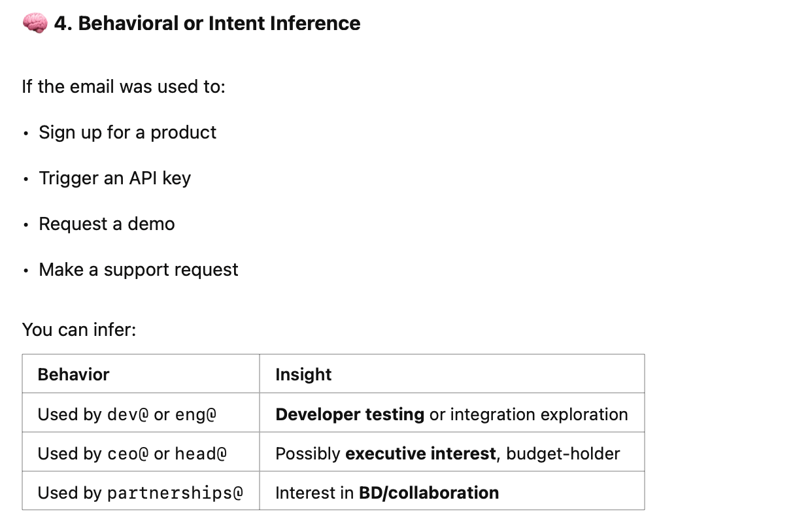This screenshot has height=532, width=795.
Task: Click the 'You can infer:' line
Action: (79, 329)
